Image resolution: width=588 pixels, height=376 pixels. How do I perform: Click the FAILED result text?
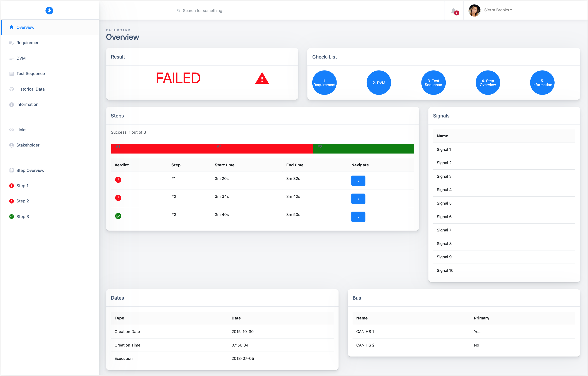tap(178, 78)
